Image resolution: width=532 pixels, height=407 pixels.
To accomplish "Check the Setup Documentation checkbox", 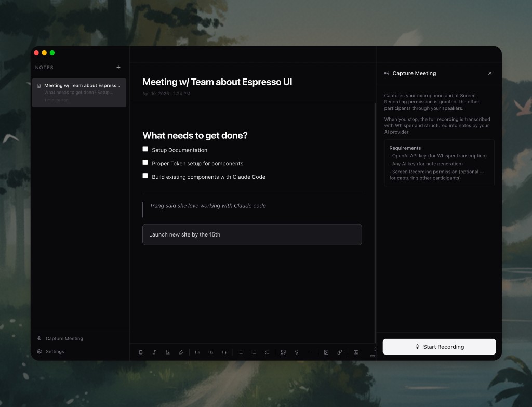I will click(145, 148).
